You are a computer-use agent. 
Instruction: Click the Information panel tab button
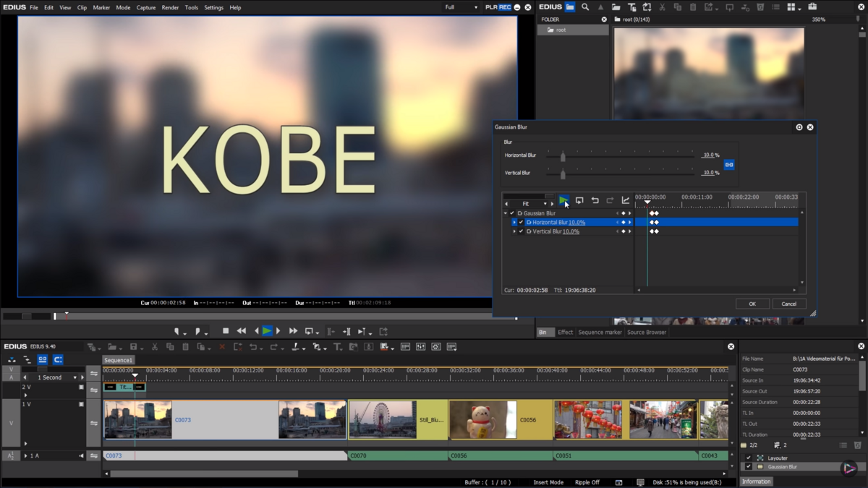tap(756, 481)
